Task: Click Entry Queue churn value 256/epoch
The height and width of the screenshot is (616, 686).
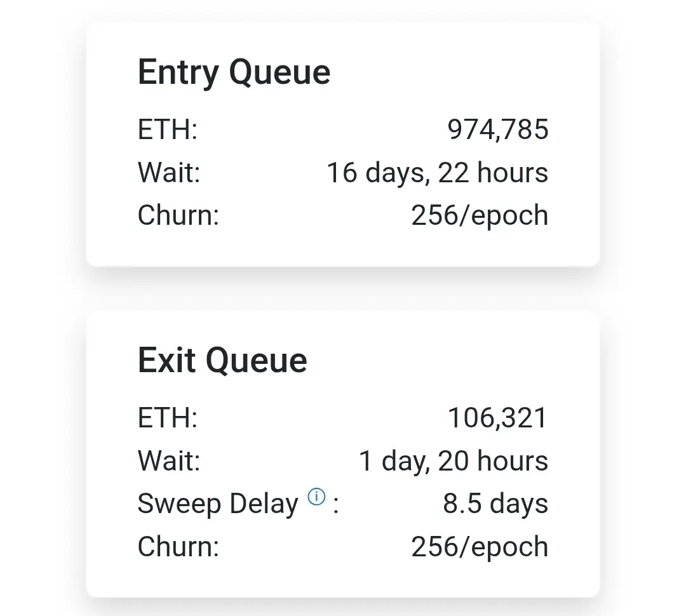Action: point(480,215)
